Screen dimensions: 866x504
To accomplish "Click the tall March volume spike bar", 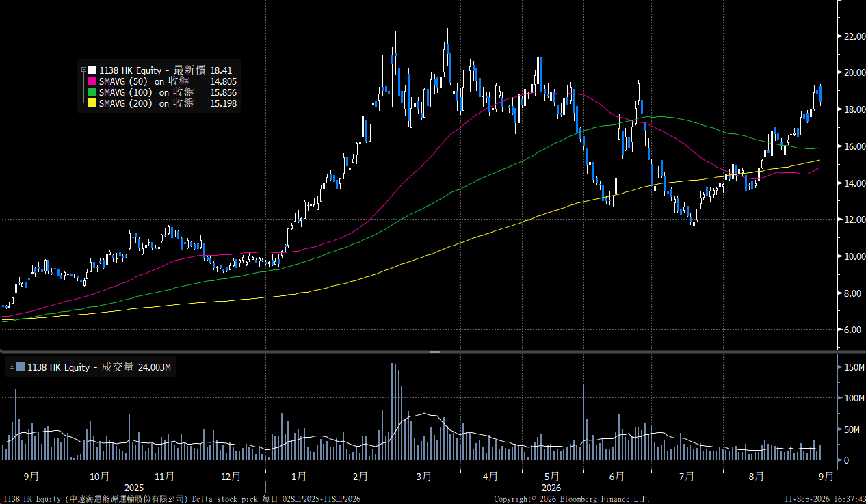I will pyautogui.click(x=392, y=412).
